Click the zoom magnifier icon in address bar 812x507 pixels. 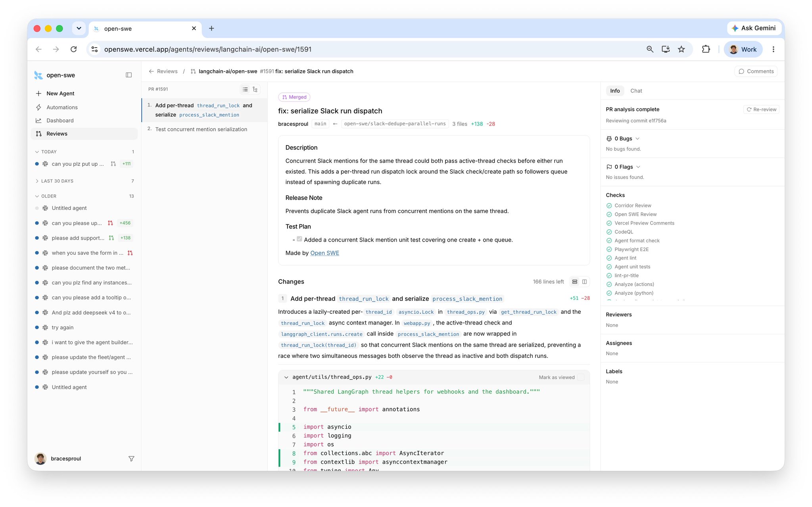(x=650, y=49)
